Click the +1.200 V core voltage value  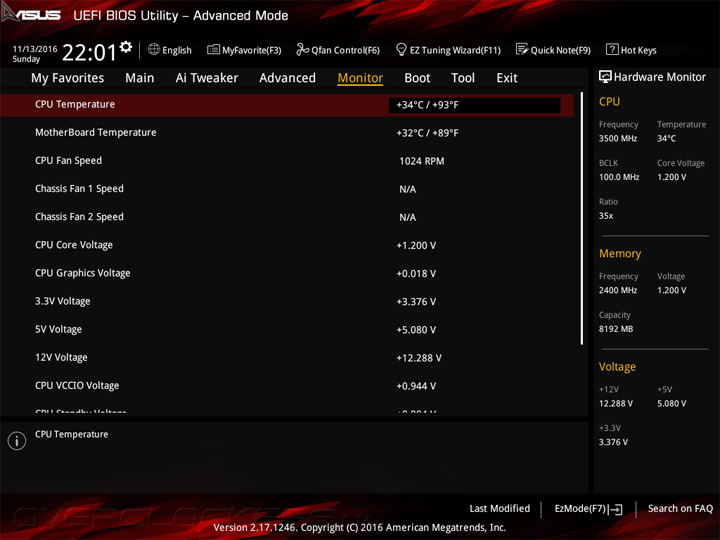(x=416, y=246)
